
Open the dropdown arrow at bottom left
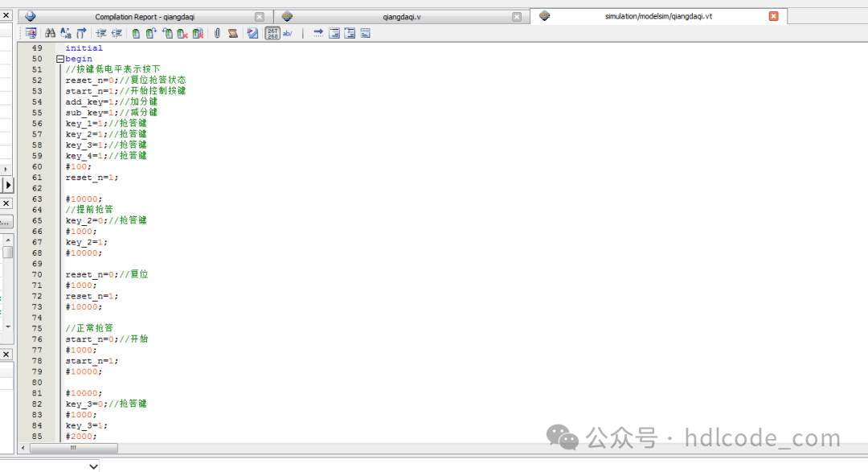[x=93, y=466]
